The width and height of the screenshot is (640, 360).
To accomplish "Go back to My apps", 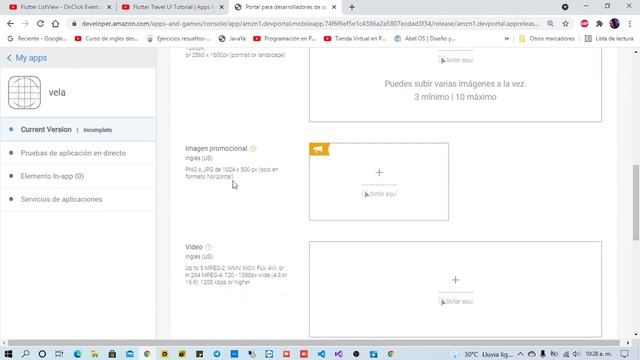I will point(27,58).
